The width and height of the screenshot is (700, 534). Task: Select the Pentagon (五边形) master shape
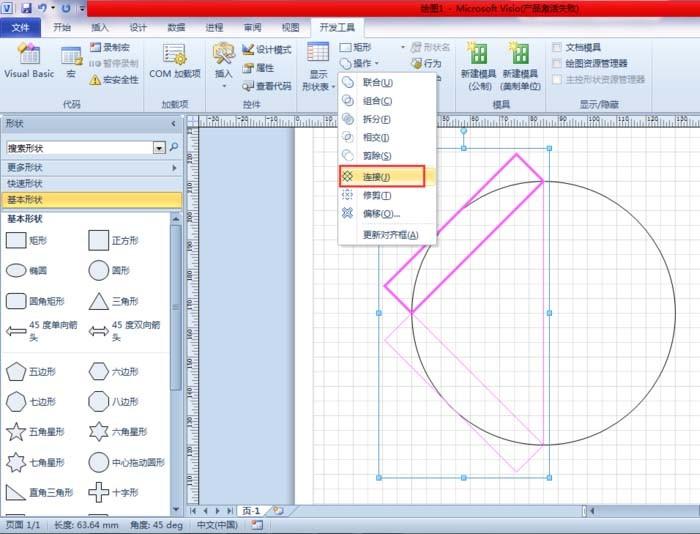(31, 371)
